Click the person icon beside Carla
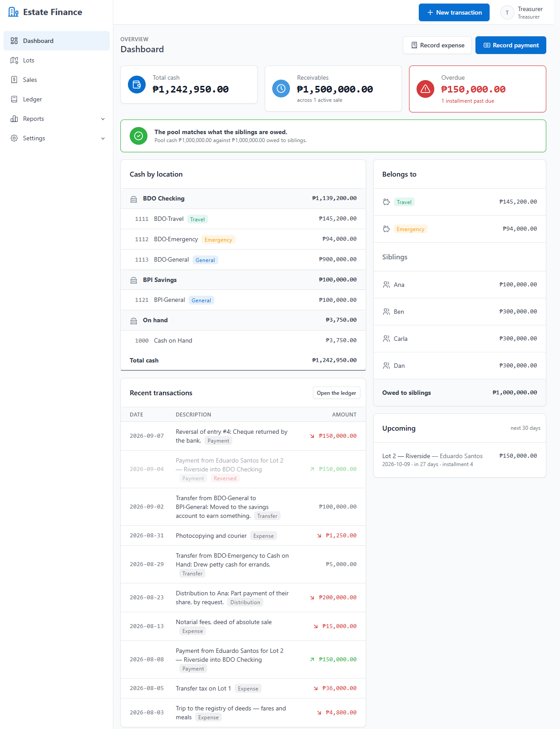Image resolution: width=560 pixels, height=729 pixels. pos(386,339)
